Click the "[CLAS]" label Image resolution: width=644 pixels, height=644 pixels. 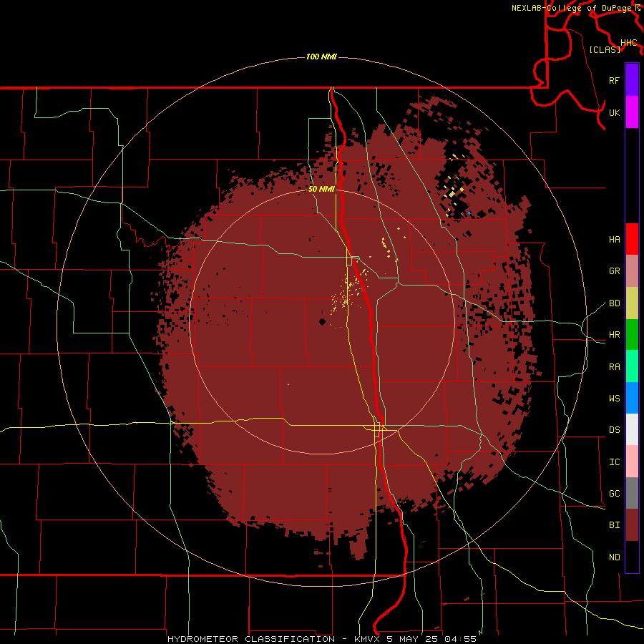click(x=605, y=49)
